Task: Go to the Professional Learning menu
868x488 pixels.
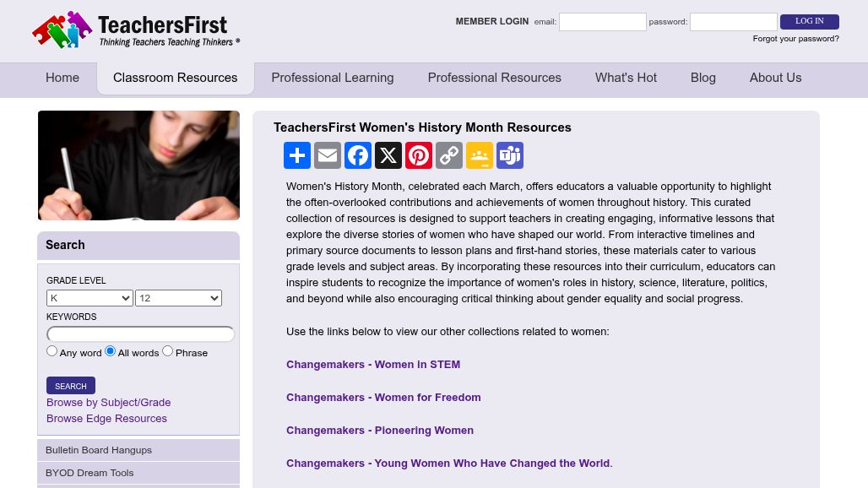Action: pyautogui.click(x=333, y=78)
